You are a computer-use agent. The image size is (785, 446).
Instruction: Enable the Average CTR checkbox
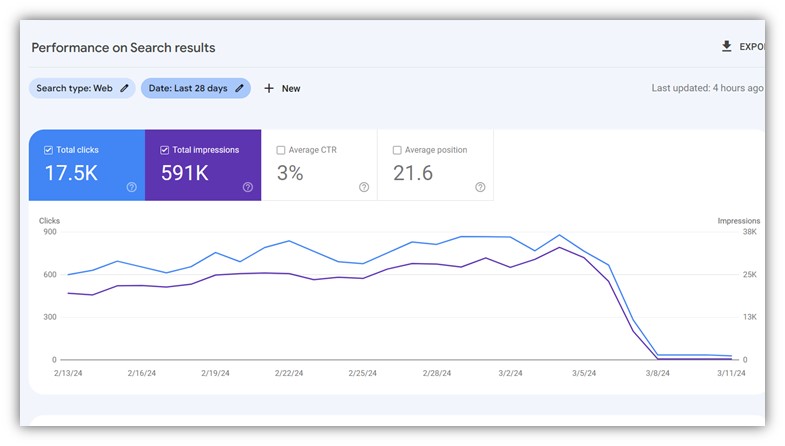(x=281, y=150)
